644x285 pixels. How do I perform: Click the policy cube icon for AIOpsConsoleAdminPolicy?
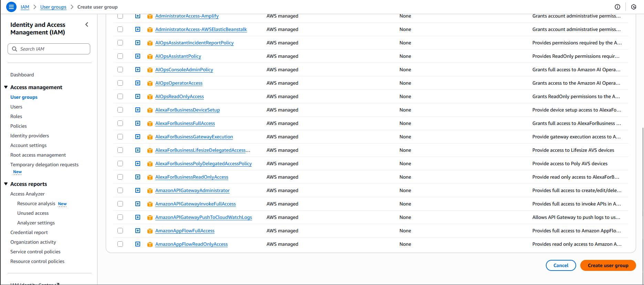[x=150, y=70]
